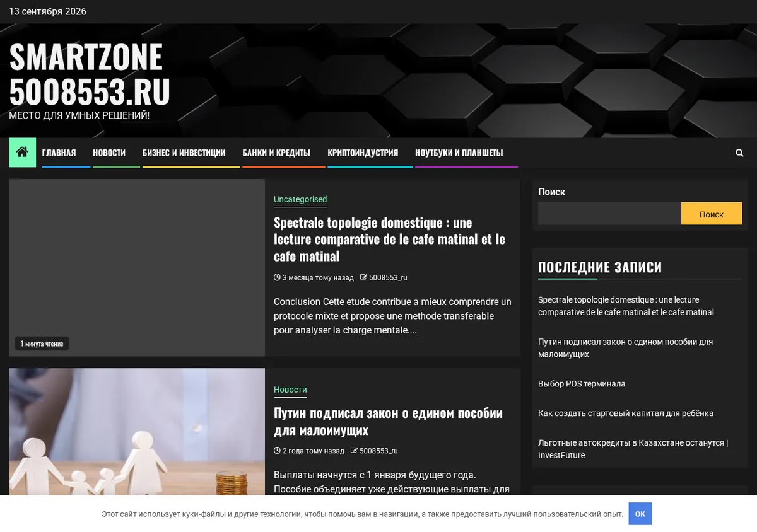Open Бизнес и инвестиции menu item
Image resolution: width=757 pixels, height=532 pixels.
coord(184,153)
